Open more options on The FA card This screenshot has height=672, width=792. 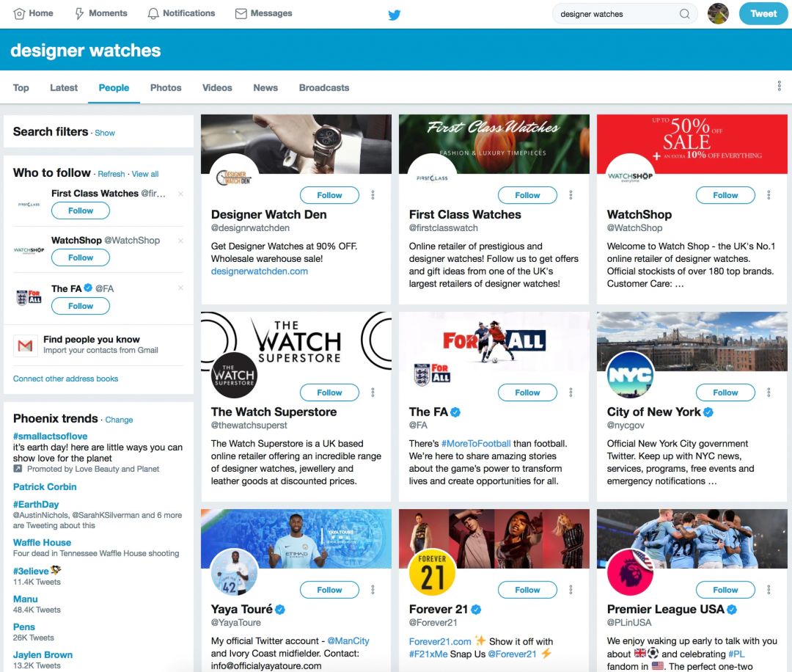[x=571, y=392]
